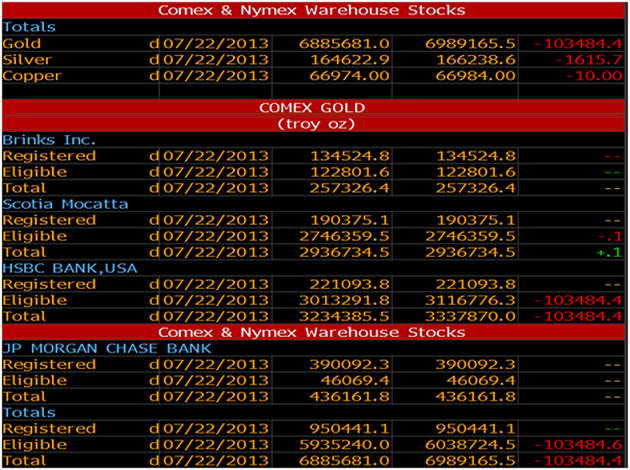The width and height of the screenshot is (630, 470).
Task: Click JP Morgan Registered value 390092.3
Action: 350,364
